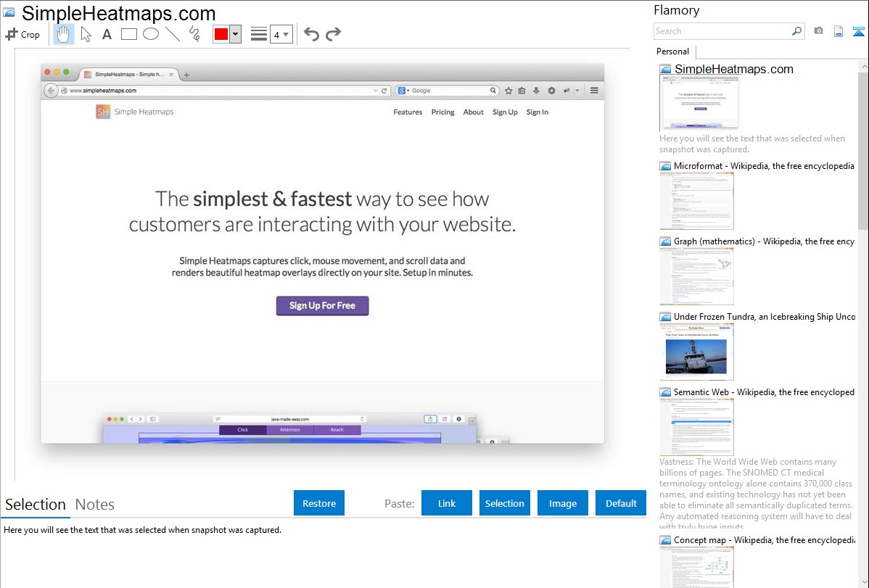
Task: Click the browser back arrow in snapshot
Action: [51, 91]
